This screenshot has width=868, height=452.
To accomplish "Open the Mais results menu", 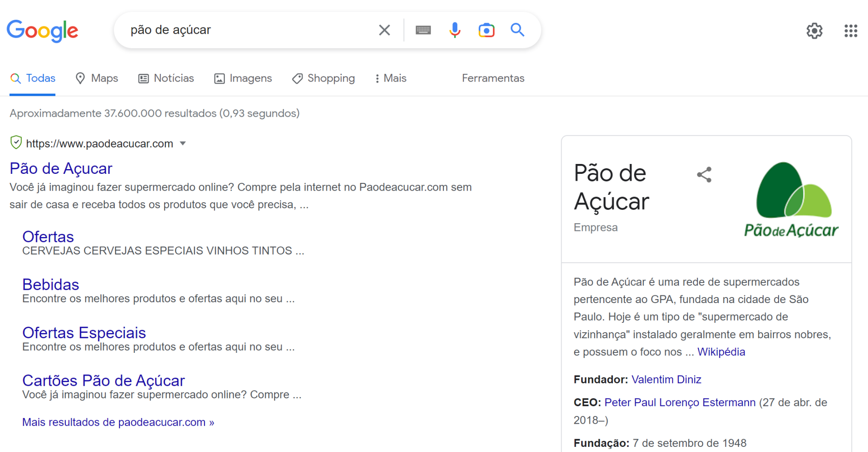I will 390,78.
